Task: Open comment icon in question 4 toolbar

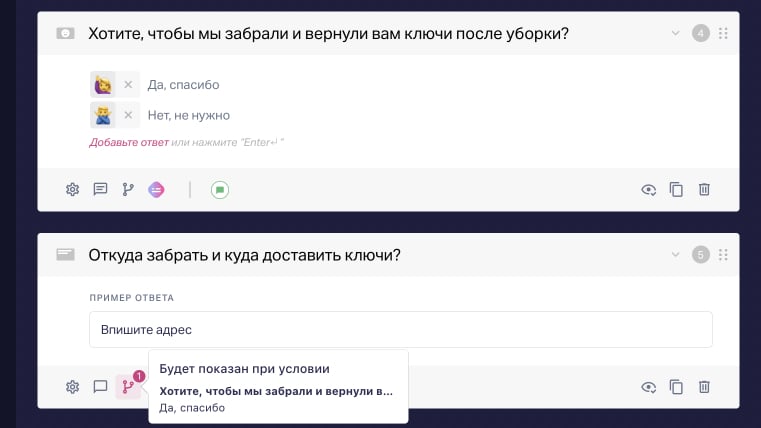Action: tap(100, 189)
